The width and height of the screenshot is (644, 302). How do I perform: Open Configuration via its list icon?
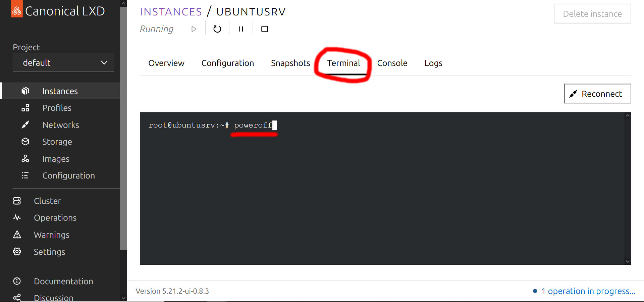pyautogui.click(x=25, y=175)
